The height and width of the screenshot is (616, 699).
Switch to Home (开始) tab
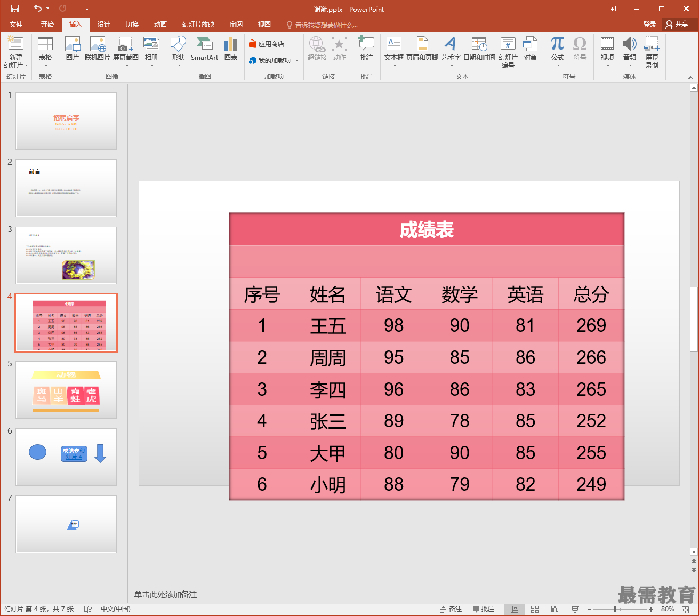[47, 25]
